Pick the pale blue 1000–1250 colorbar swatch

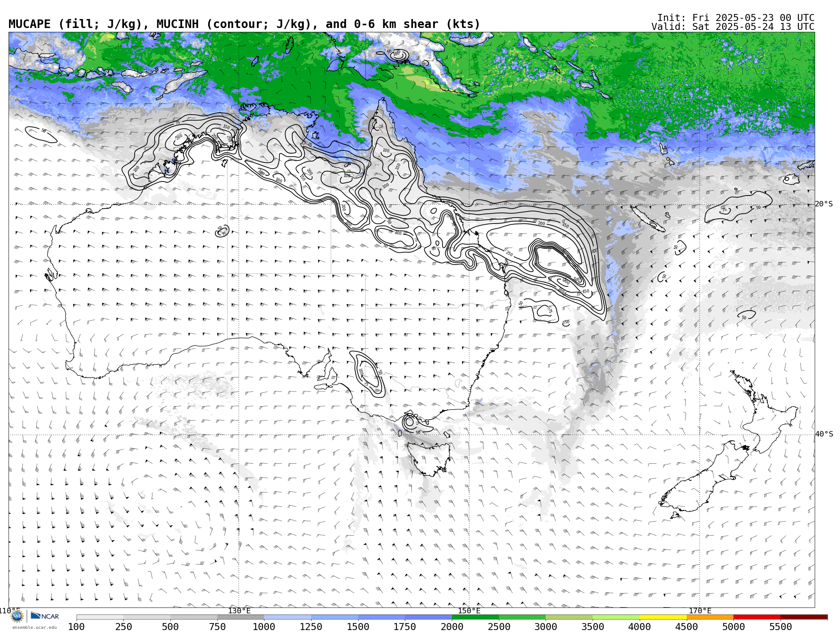[x=288, y=617]
